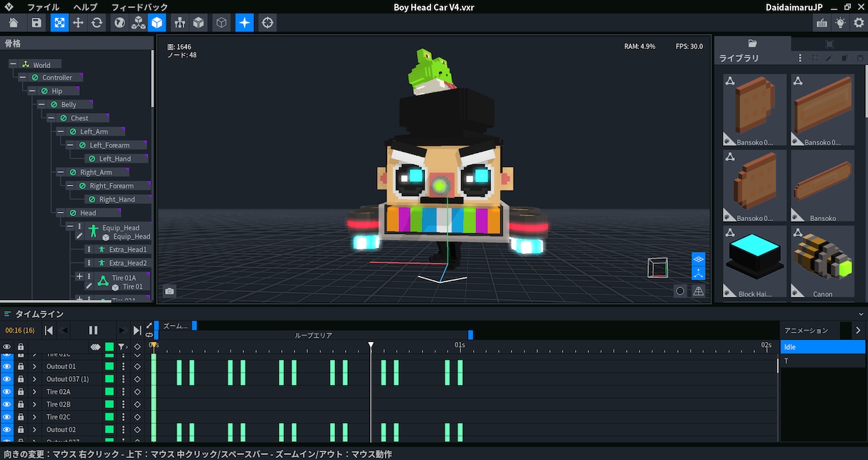The image size is (868, 460).
Task: Toggle the blue sparkle toolbar button
Action: click(x=245, y=23)
